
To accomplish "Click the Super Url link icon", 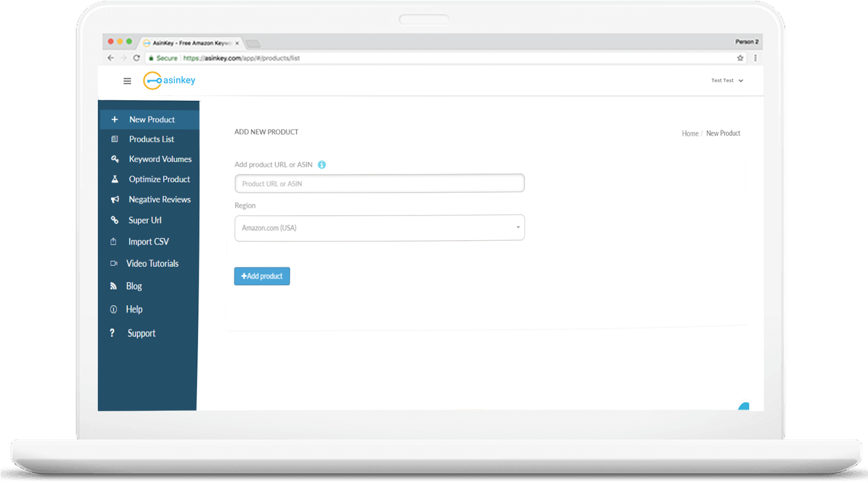I will coord(115,220).
